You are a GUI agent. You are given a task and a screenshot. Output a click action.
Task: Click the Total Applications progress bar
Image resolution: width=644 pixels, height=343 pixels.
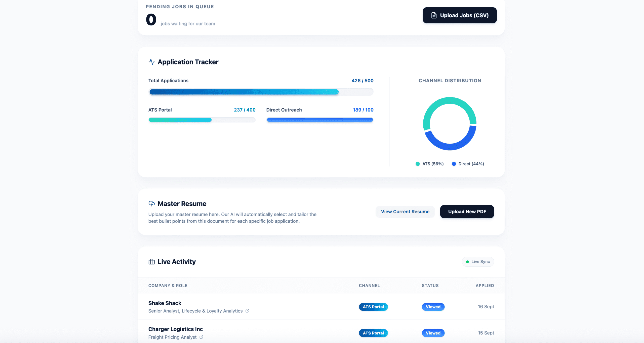(261, 92)
